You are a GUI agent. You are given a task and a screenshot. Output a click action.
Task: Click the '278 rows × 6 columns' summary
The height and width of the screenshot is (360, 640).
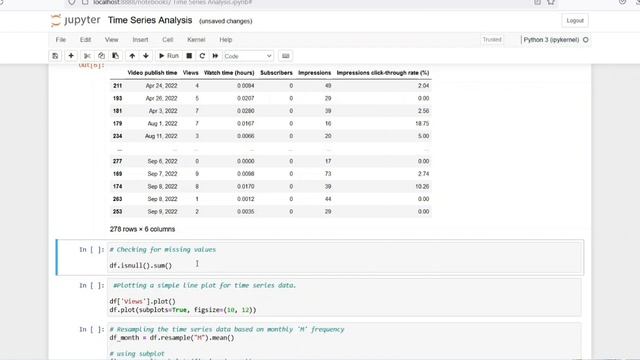142,229
